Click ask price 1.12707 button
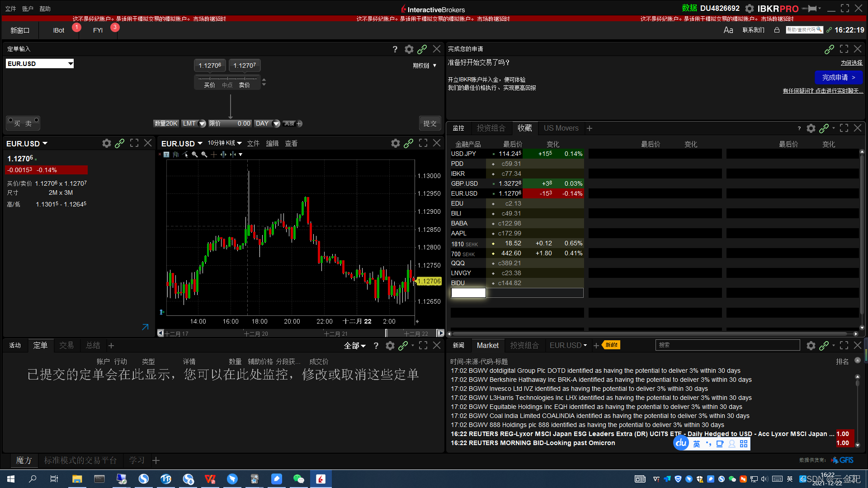This screenshot has height=488, width=868. [x=245, y=66]
